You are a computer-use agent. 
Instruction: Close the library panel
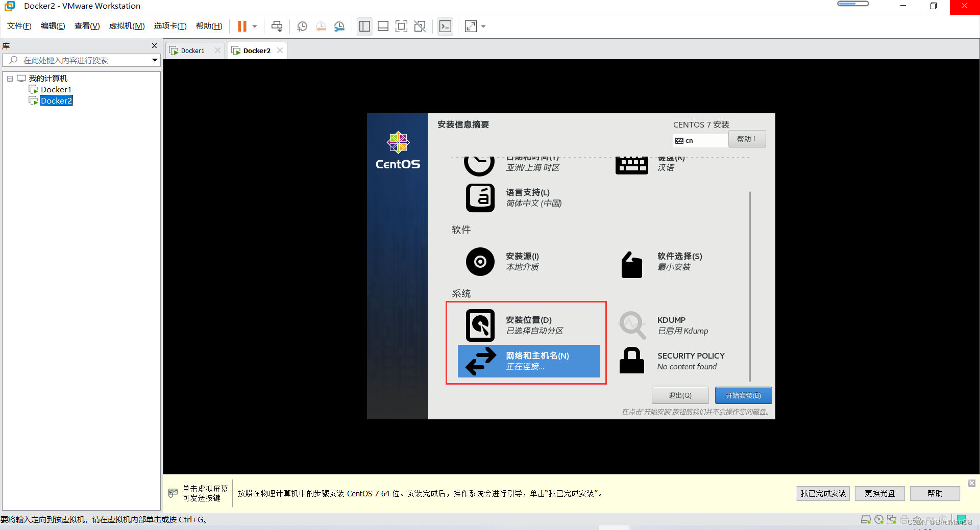[154, 46]
